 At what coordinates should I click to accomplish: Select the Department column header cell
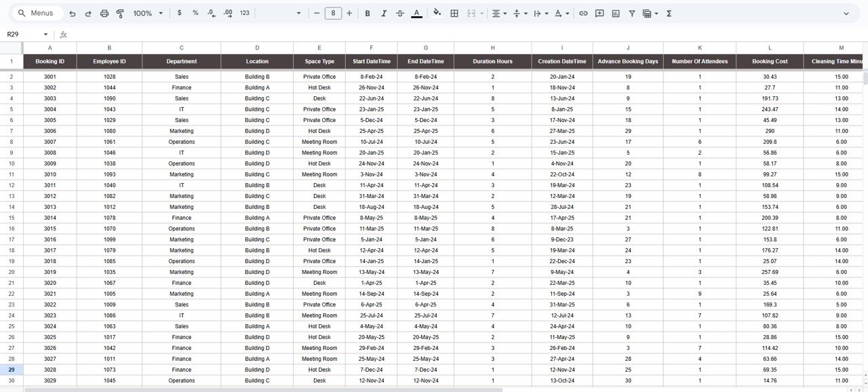tap(181, 61)
